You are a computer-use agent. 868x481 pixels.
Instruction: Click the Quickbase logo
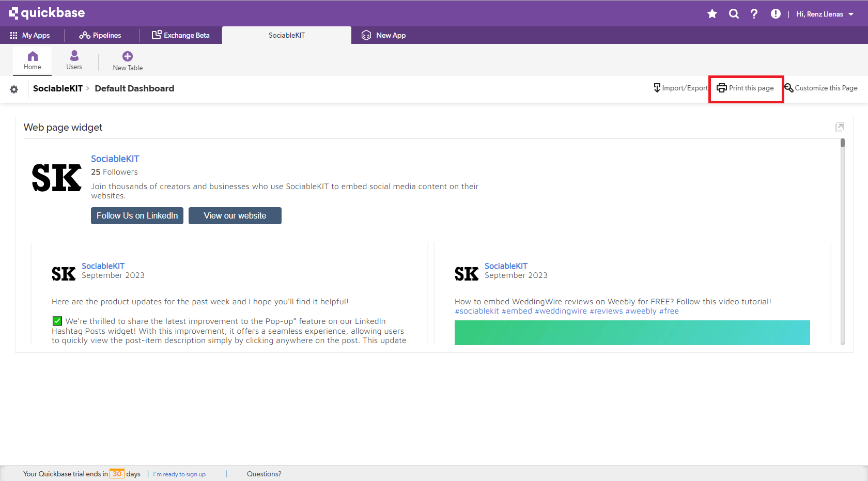(x=47, y=13)
